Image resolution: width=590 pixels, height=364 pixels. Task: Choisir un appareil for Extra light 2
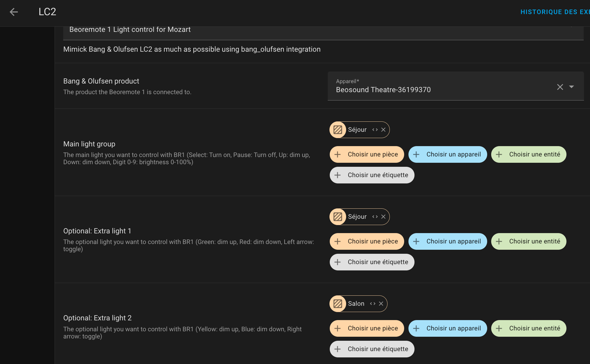click(448, 328)
